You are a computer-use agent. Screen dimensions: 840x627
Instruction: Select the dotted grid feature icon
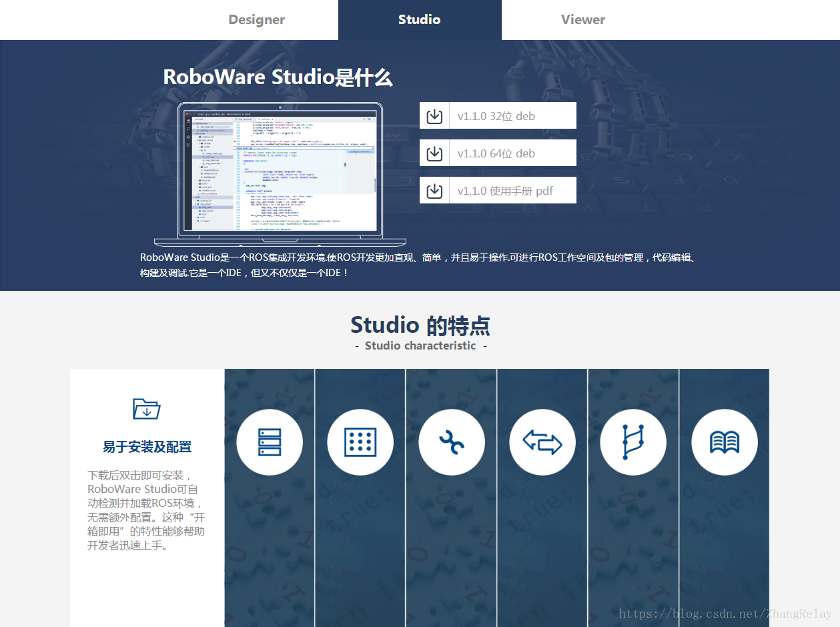click(x=360, y=442)
